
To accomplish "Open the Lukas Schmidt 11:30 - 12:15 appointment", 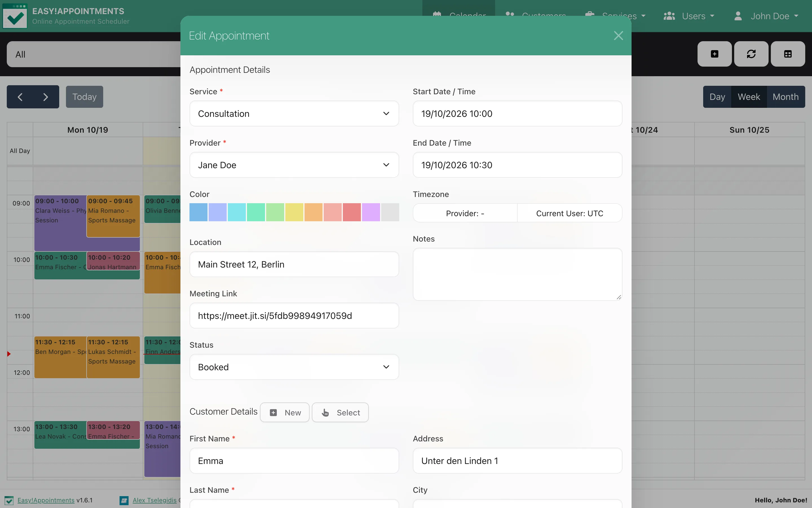I will [113, 358].
